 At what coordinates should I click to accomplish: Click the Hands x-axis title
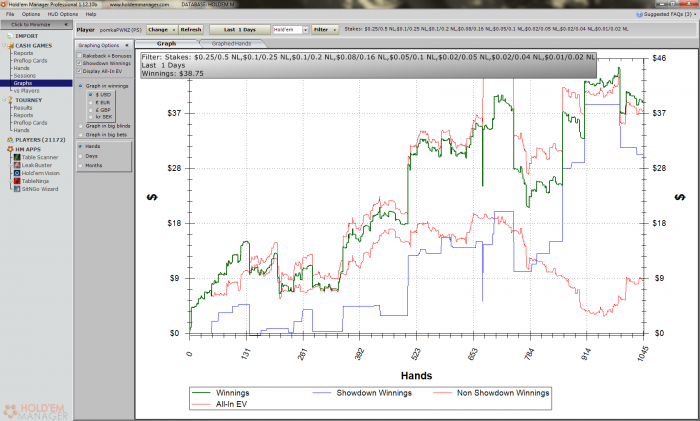click(x=417, y=376)
